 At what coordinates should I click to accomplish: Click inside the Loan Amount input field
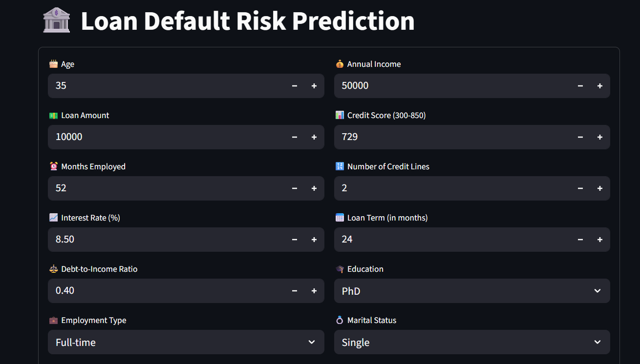point(147,137)
